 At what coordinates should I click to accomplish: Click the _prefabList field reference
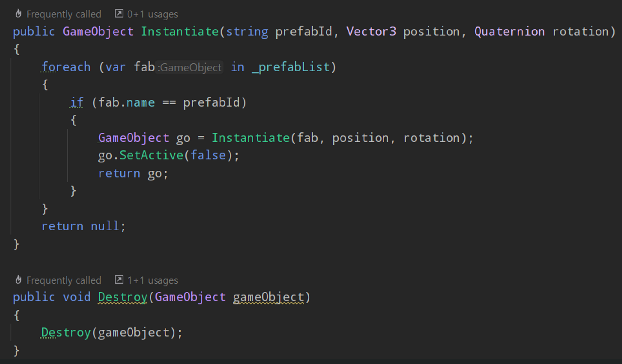(x=291, y=67)
